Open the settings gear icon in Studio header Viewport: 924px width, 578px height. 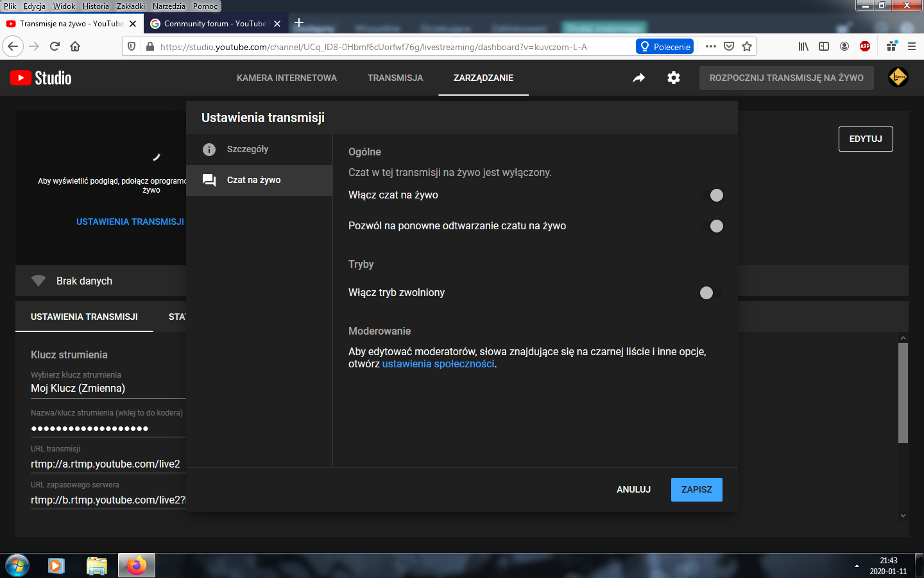674,78
